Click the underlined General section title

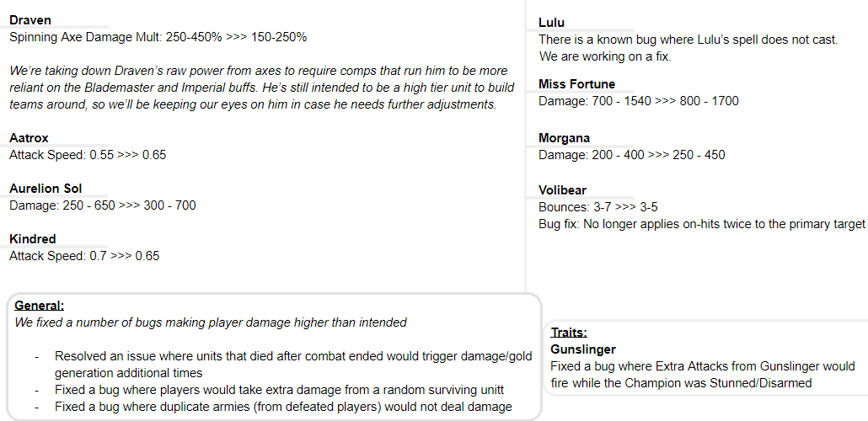pos(39,306)
